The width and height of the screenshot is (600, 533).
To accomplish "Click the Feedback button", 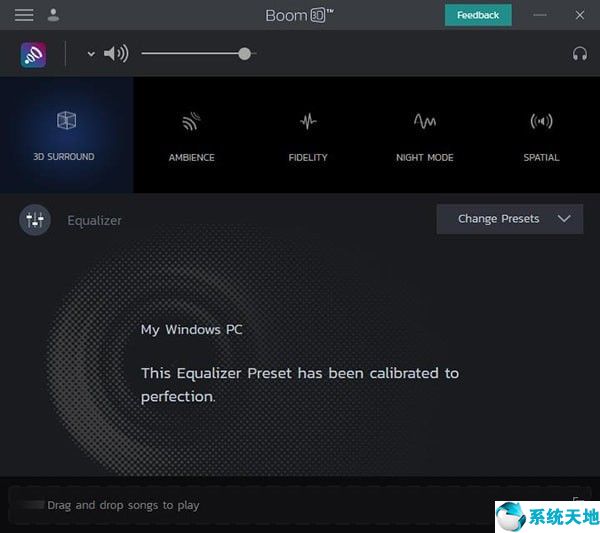I will (x=478, y=15).
